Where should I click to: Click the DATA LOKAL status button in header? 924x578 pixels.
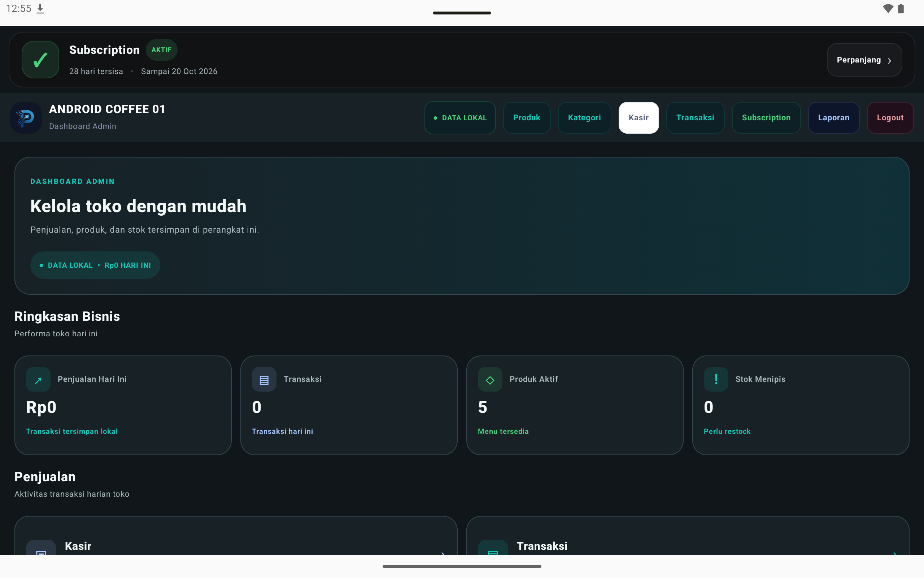(x=460, y=118)
